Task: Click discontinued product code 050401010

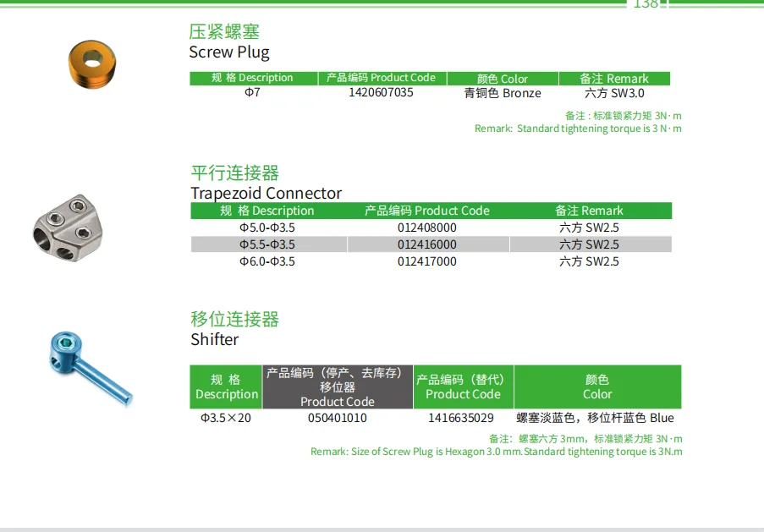Action: coord(338,418)
